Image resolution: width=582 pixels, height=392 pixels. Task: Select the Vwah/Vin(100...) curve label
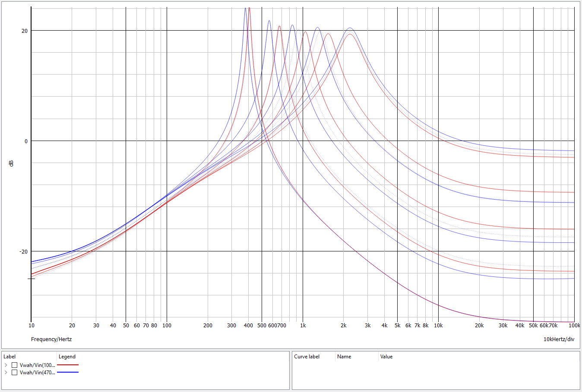38,365
